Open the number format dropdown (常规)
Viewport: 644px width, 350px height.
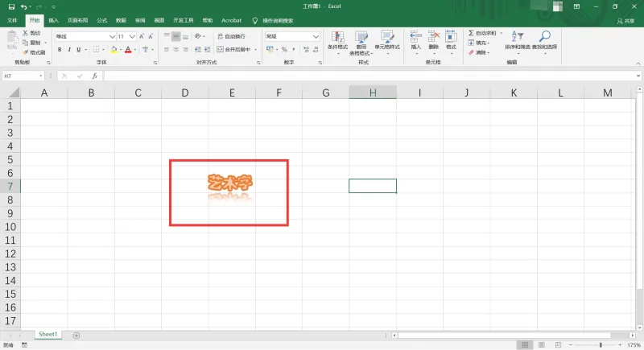tap(316, 36)
